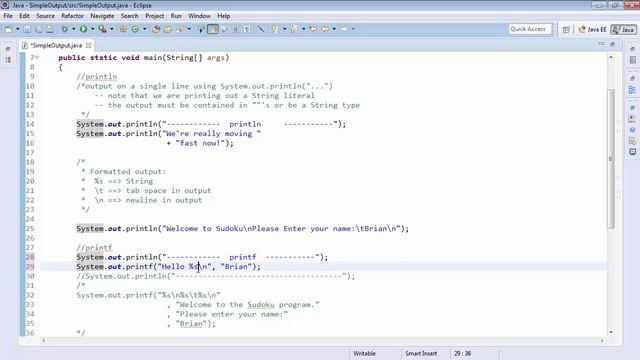This screenshot has height=360, width=640.
Task: Open the Source menu
Action: click(45, 16)
